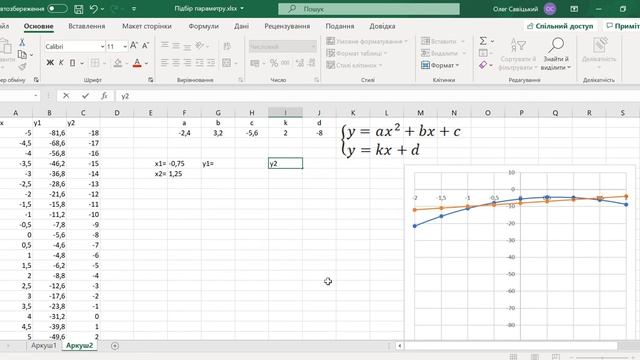
Task: Confirm entry with formula bar checkmark
Action: [85, 96]
